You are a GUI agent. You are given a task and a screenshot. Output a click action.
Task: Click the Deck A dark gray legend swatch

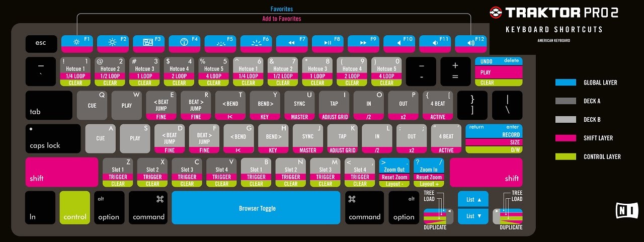(566, 101)
